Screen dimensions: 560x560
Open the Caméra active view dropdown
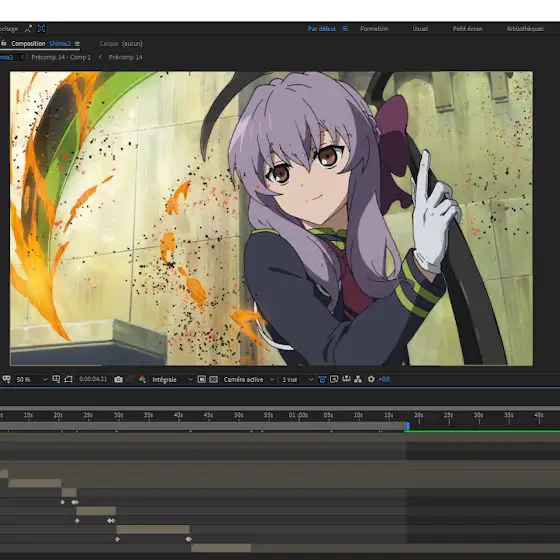pyautogui.click(x=249, y=379)
